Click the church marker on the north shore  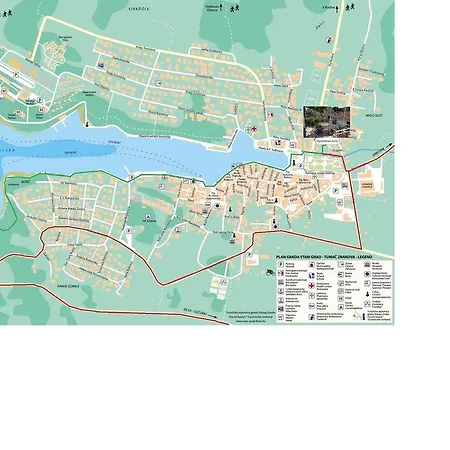[87, 125]
